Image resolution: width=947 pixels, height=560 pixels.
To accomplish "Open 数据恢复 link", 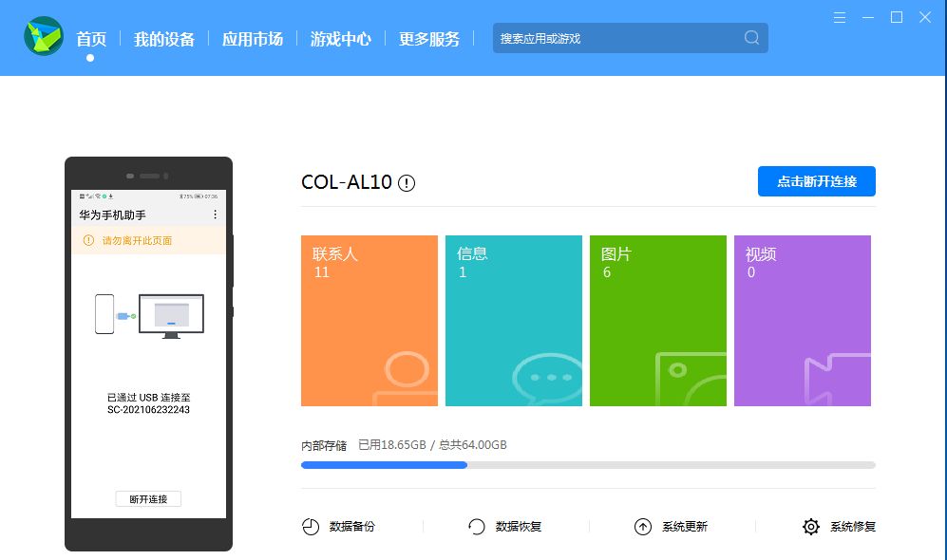I will (519, 527).
